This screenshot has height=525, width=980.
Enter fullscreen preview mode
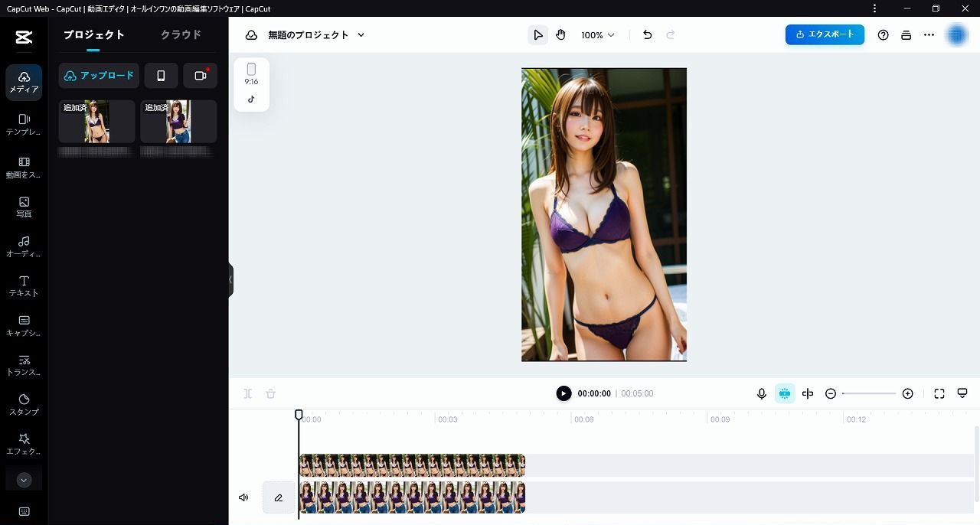click(x=939, y=393)
